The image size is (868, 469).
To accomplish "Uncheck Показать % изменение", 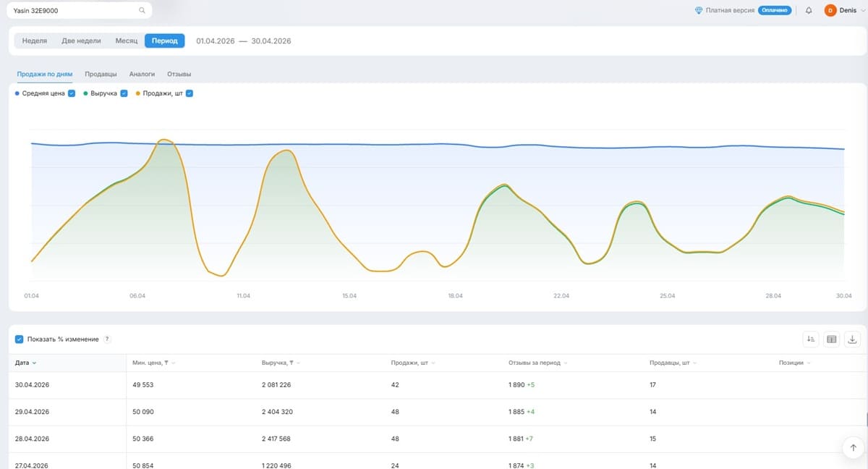I will point(19,339).
